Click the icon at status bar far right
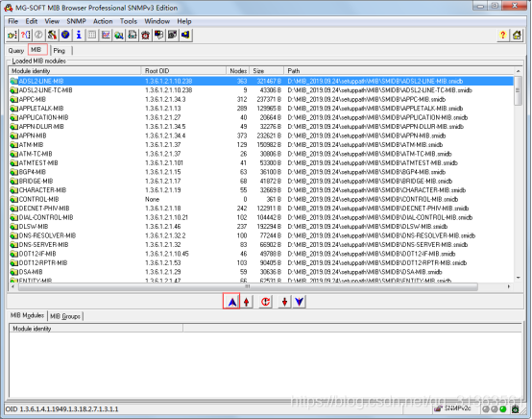532x419 pixels. click(x=516, y=408)
